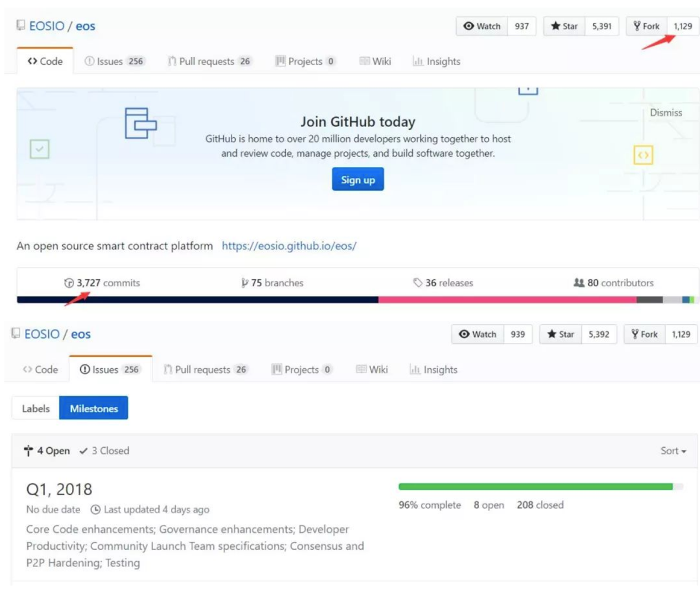Screen dimensions: 700x592
Task: Open the eos repository link in top header
Action: click(85, 26)
